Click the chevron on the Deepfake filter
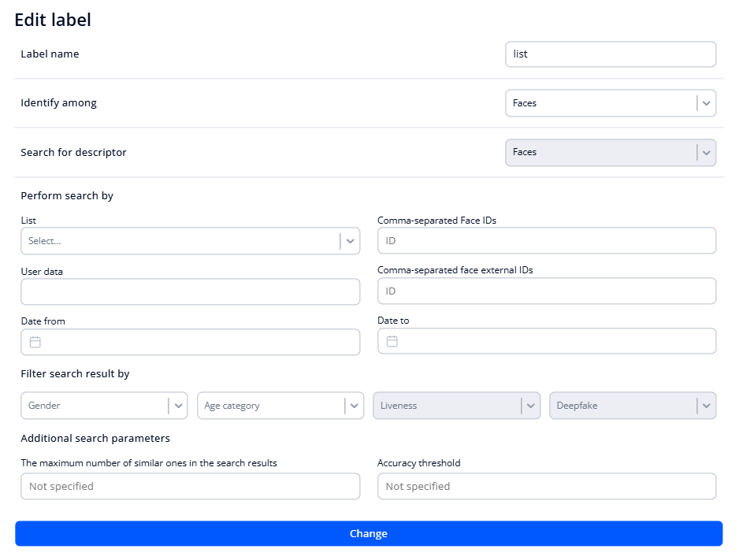743x560 pixels. click(x=705, y=405)
